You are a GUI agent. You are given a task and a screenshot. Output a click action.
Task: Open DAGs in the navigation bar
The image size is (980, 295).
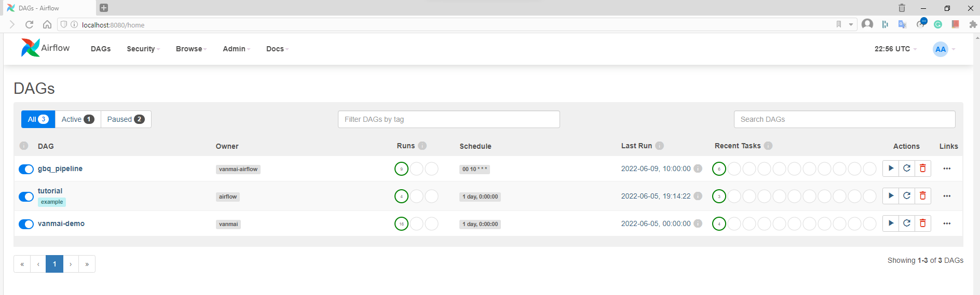[x=101, y=49]
